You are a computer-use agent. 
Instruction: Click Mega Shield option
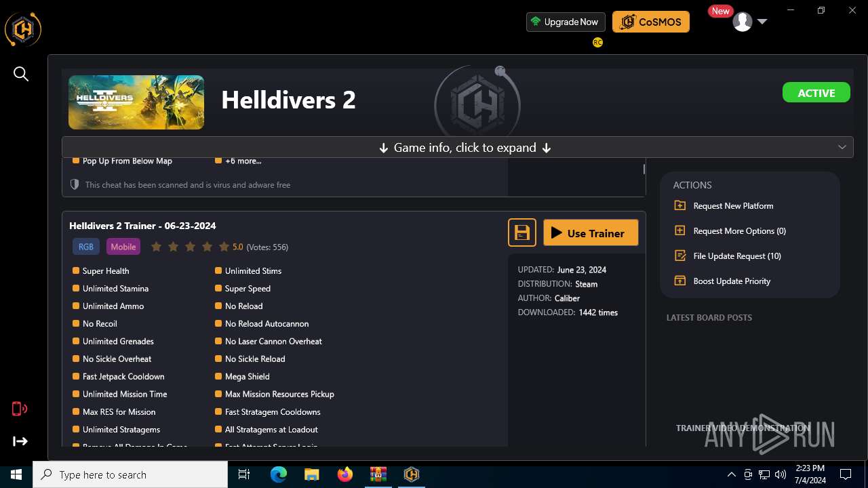[241, 376]
